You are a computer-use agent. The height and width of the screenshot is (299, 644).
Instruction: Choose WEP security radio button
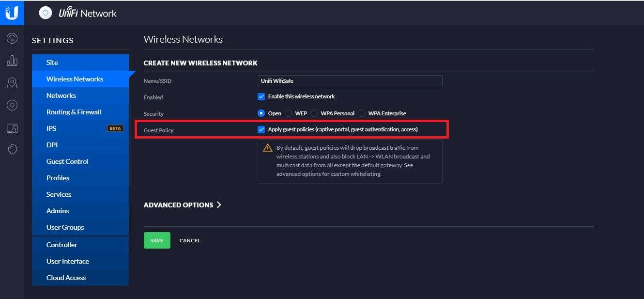[289, 113]
